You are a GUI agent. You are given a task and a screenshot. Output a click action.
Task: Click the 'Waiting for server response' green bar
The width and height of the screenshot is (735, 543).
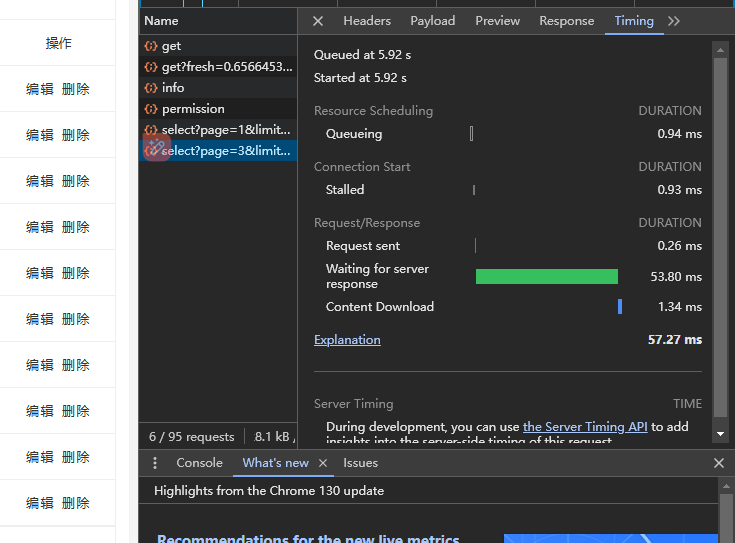tap(547, 277)
